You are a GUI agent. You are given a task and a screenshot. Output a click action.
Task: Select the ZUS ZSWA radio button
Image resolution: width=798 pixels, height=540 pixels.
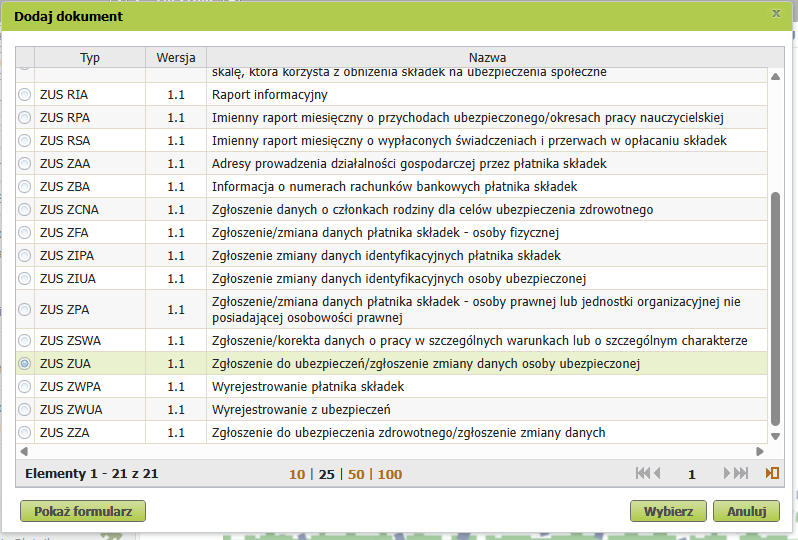(x=24, y=340)
